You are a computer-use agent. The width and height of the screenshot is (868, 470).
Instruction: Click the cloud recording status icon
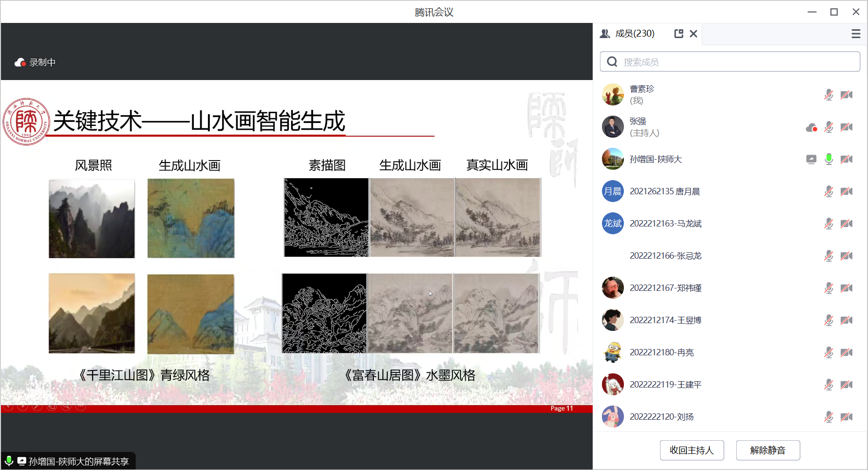click(20, 62)
